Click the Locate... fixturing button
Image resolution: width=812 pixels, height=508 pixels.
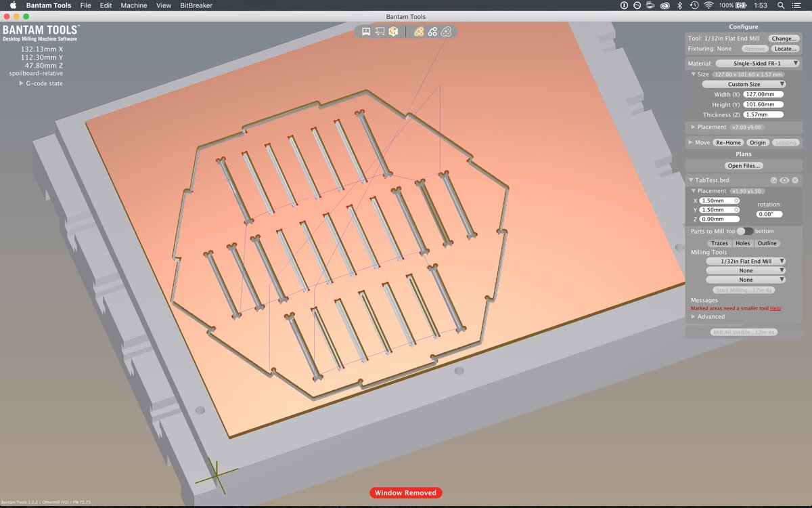pyautogui.click(x=786, y=49)
